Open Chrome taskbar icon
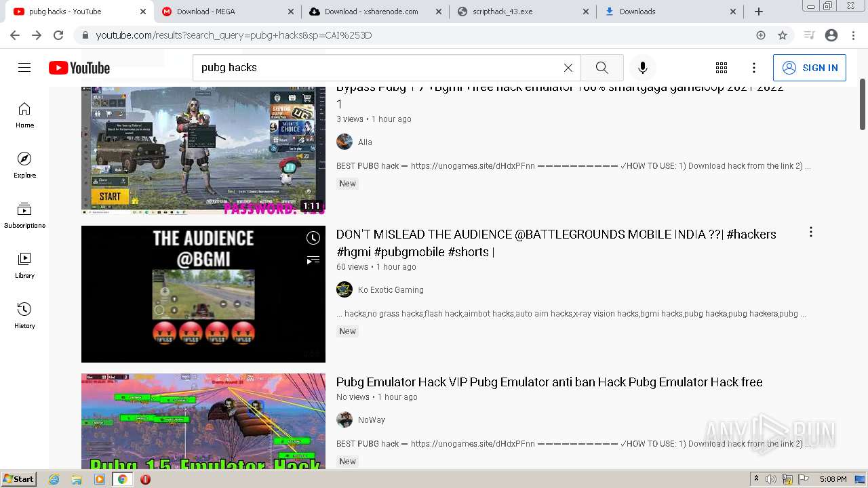The height and width of the screenshot is (488, 868). [x=122, y=479]
